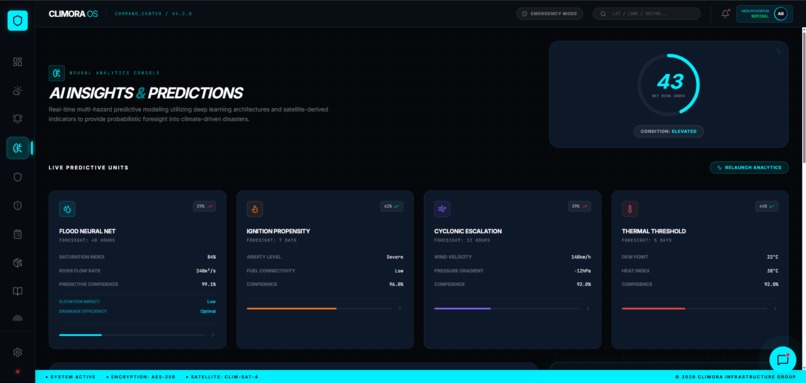806x383 pixels.
Task: Click the Thermal Threshold red progress bar
Action: point(694,308)
